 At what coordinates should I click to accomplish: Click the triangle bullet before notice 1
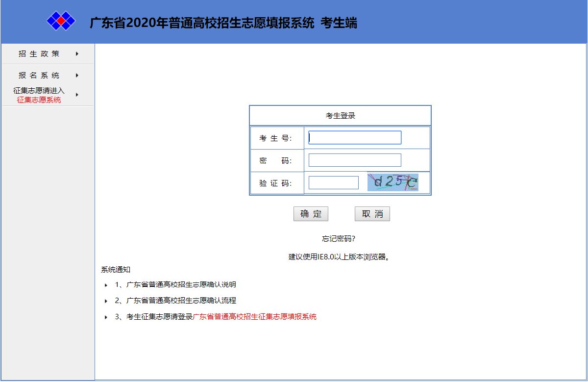[106, 285]
